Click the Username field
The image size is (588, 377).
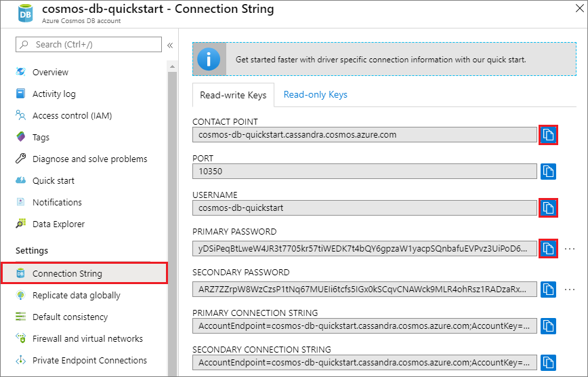pos(364,207)
